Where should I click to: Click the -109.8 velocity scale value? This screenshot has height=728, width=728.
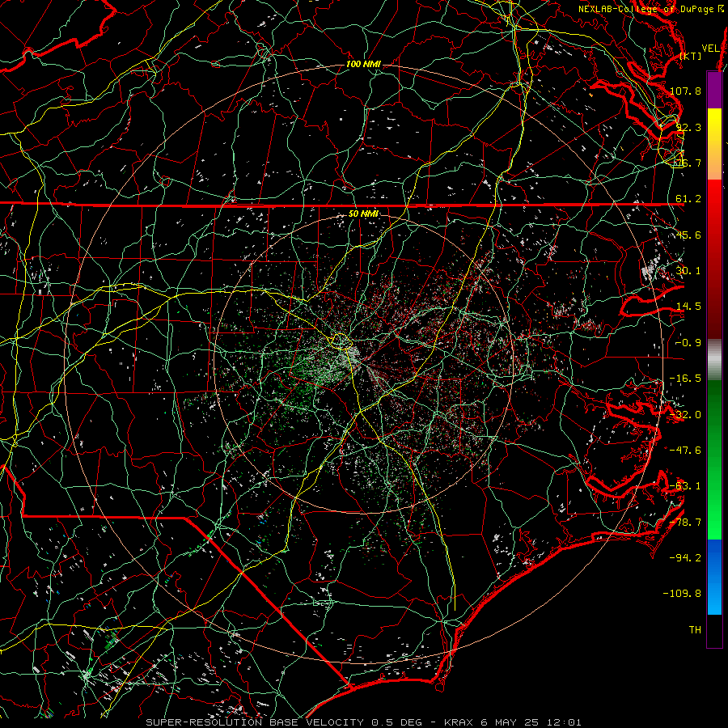(682, 594)
